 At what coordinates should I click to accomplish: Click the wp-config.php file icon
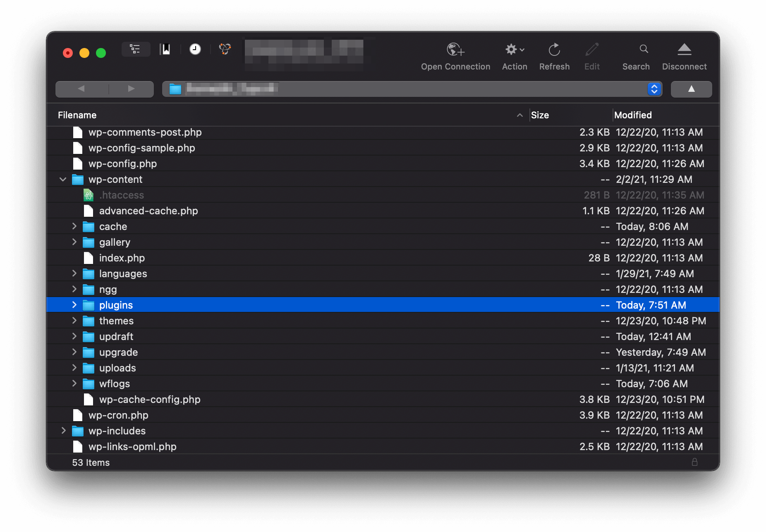click(x=78, y=163)
